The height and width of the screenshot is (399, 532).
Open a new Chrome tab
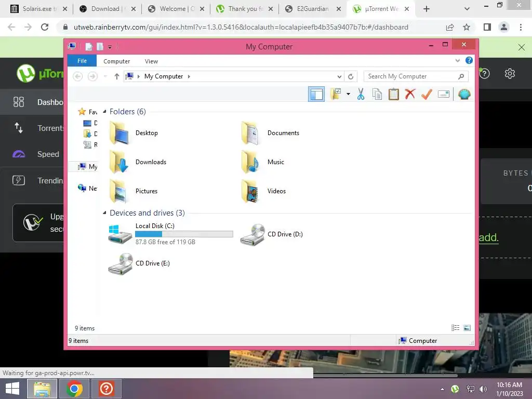point(427,9)
